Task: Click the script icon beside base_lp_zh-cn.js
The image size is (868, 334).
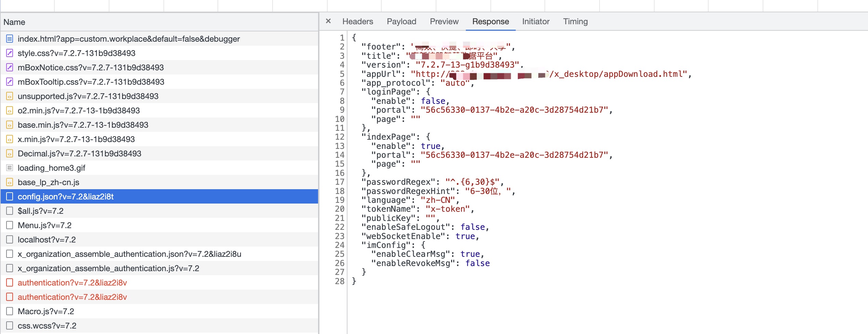Action: (10, 182)
